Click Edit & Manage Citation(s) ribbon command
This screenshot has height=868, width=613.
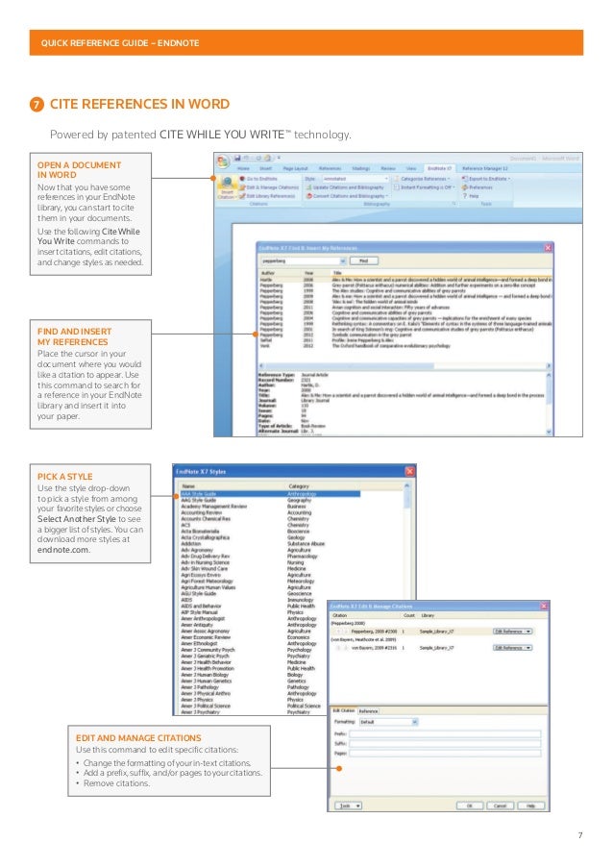tap(269, 187)
